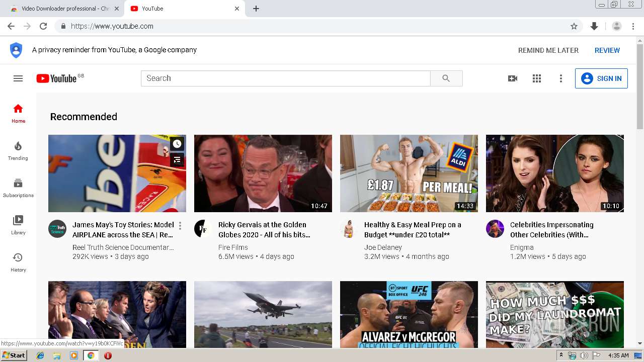Open Library in sidebar
This screenshot has width=644, height=362.
pyautogui.click(x=18, y=225)
